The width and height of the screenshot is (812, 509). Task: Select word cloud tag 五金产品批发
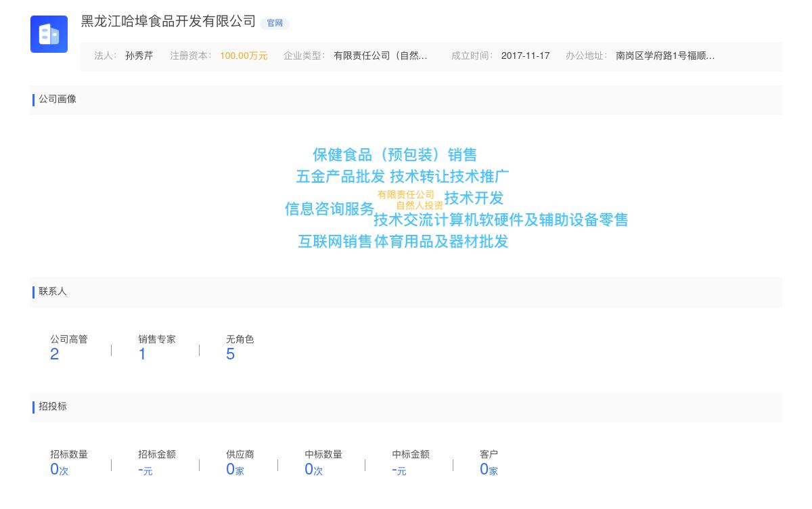340,177
